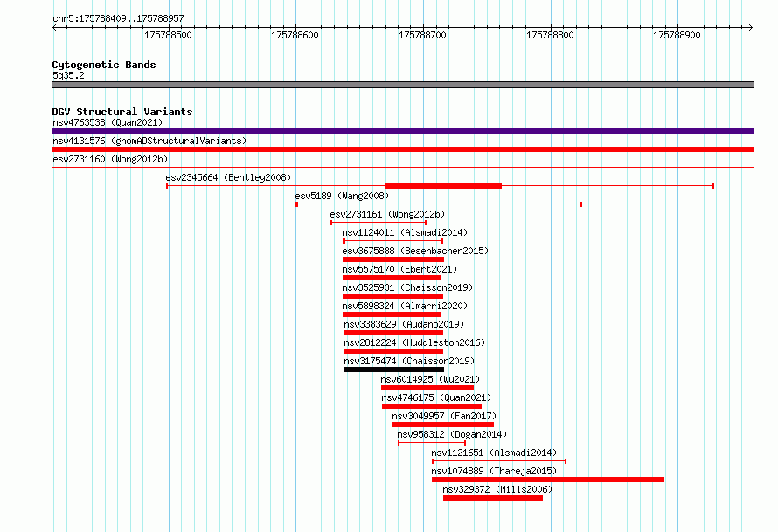Click nsv3383629 (Audano2019) label
778x532 pixels.
404,324
